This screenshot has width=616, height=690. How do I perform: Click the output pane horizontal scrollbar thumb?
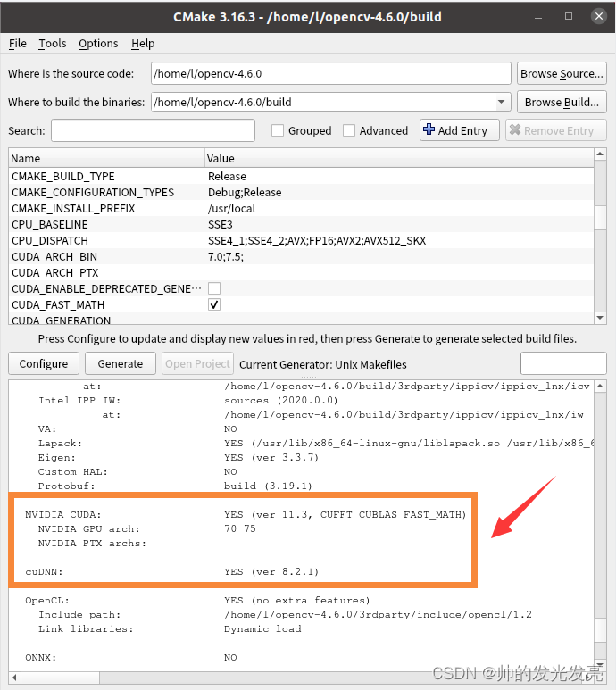[61, 678]
